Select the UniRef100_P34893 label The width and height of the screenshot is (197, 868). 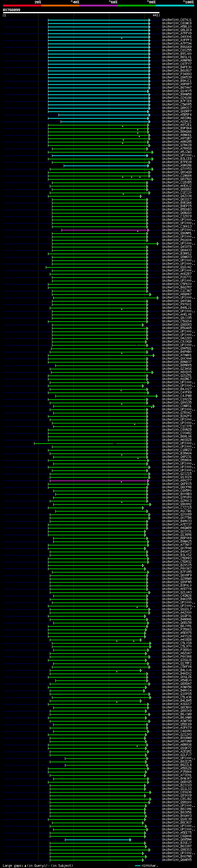[177, 74]
